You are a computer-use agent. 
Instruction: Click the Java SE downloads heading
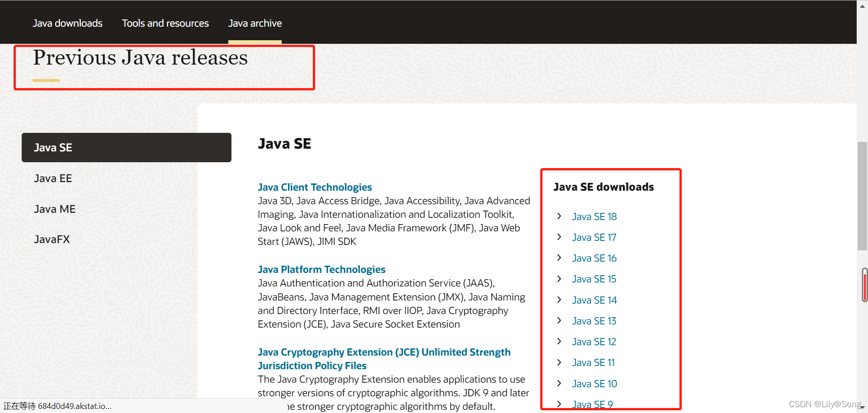point(604,187)
